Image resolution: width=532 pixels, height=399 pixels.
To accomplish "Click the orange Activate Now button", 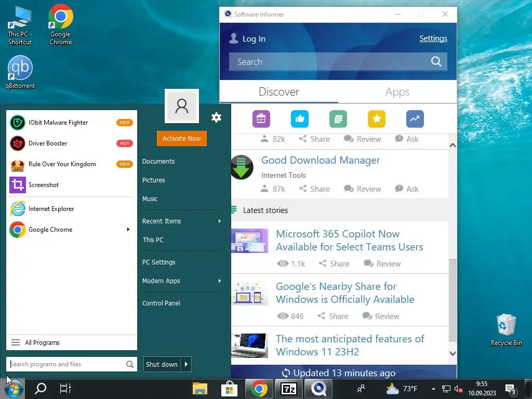I will [x=182, y=138].
